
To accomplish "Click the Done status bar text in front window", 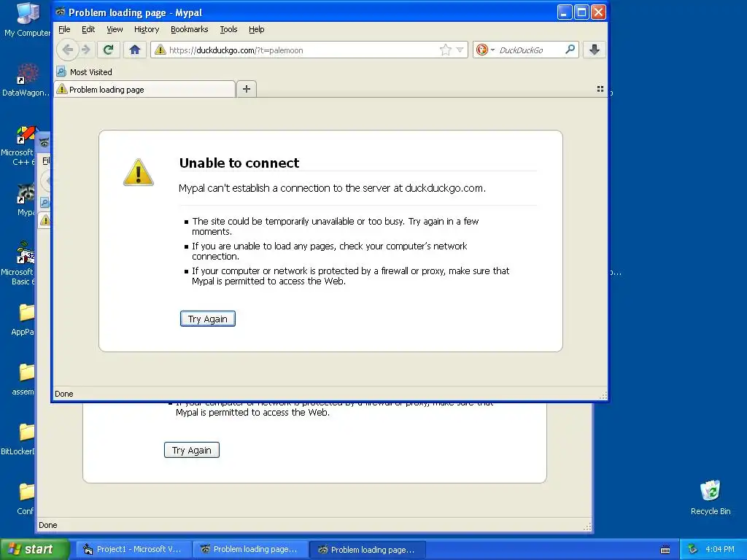I will [x=64, y=394].
